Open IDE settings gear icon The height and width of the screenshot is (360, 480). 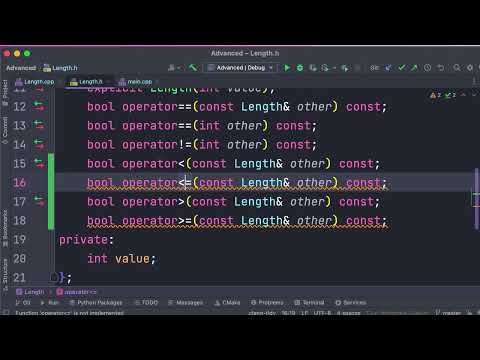470,68
